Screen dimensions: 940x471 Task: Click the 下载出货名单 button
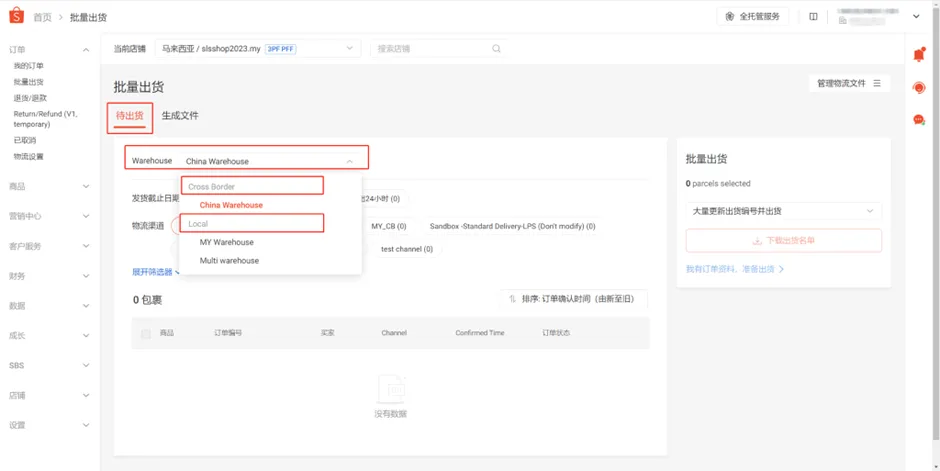(784, 241)
